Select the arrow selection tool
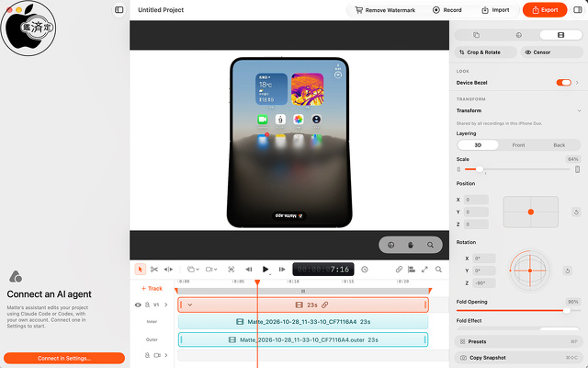The width and height of the screenshot is (588, 368). (x=141, y=270)
